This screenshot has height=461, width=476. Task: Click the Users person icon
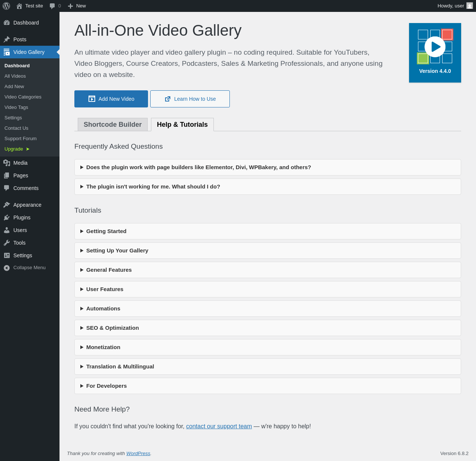[x=7, y=230]
